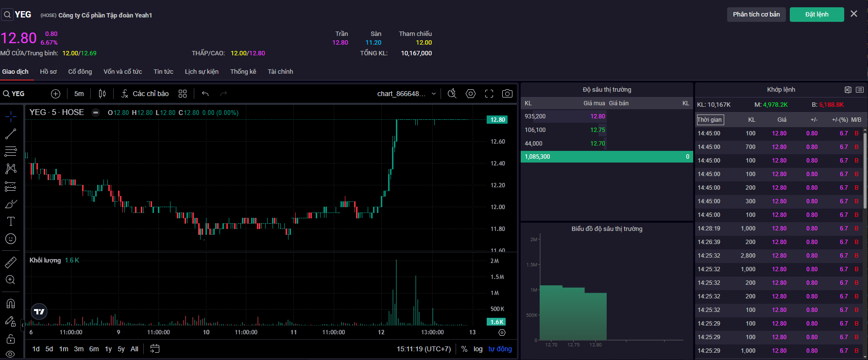Viewport: 868px width, 360px height.
Task: Set chart range to 6m
Action: click(x=94, y=349)
